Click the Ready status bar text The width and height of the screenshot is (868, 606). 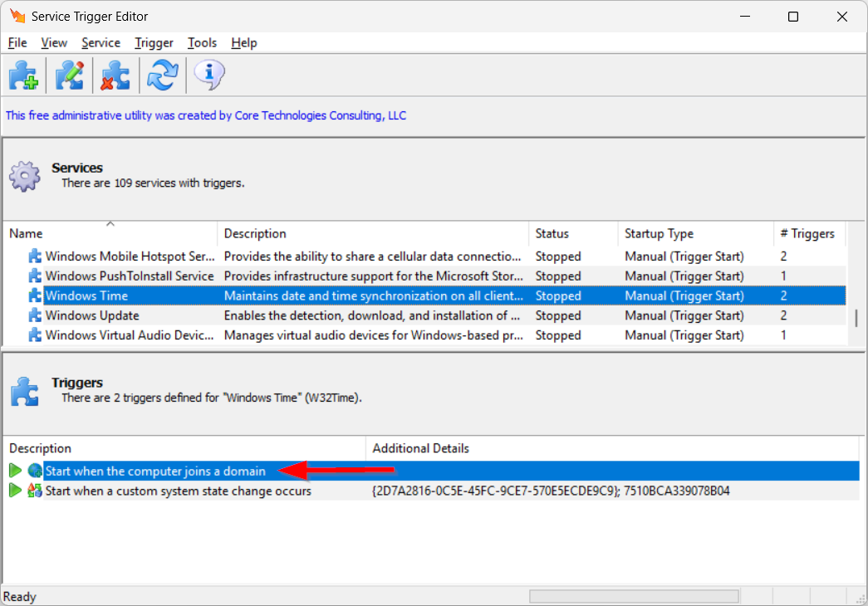click(x=20, y=597)
